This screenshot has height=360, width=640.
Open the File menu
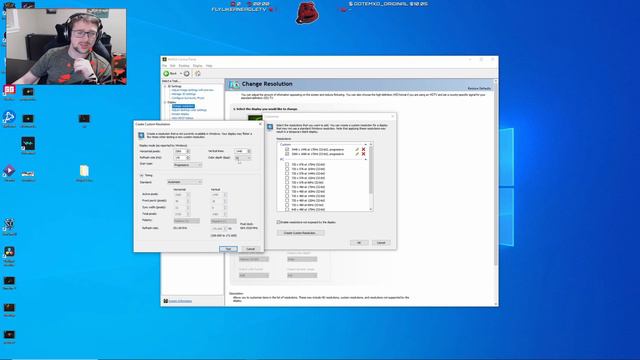(164, 66)
